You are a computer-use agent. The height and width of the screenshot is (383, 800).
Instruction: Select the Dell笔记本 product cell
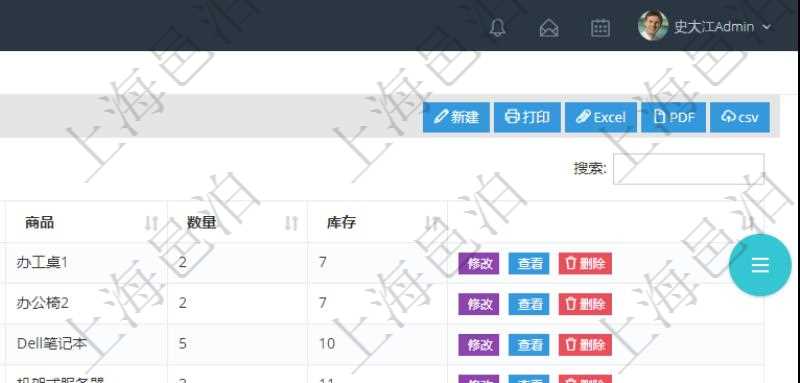tap(86, 344)
